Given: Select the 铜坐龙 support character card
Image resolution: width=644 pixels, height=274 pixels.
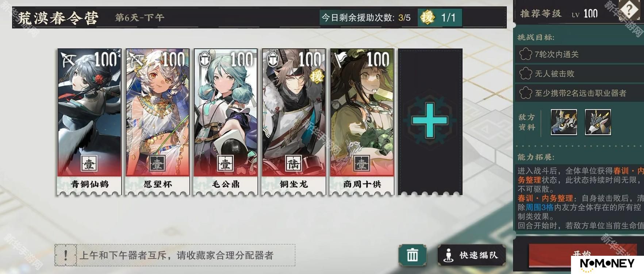Looking at the screenshot, I should pyautogui.click(x=294, y=121).
